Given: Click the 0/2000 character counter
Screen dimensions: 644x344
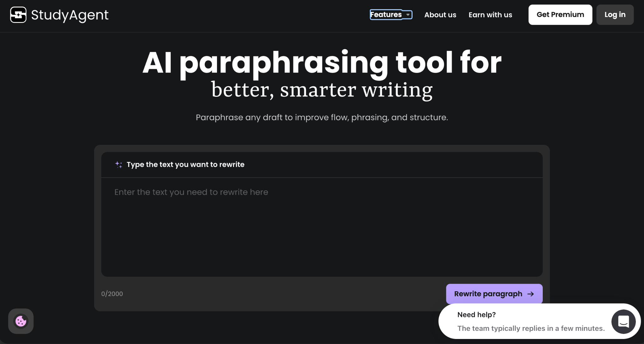Looking at the screenshot, I should [x=112, y=294].
